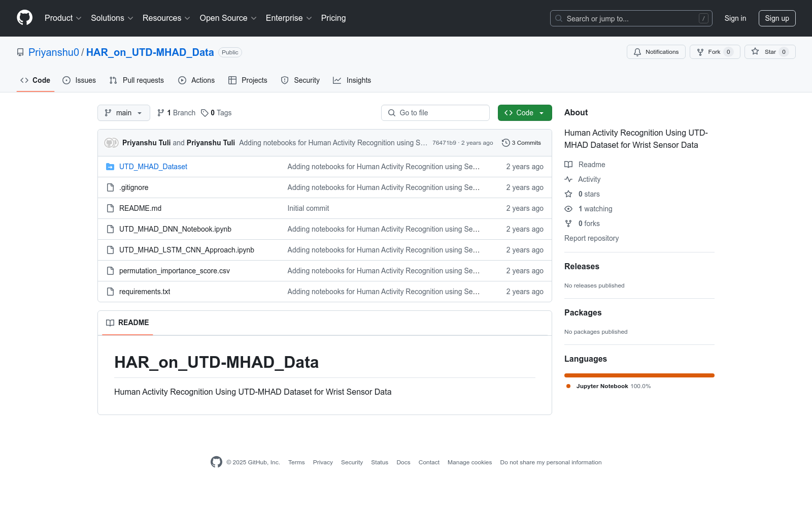The width and height of the screenshot is (812, 508).
Task: Click the file icon beside requirements.txt
Action: click(x=110, y=292)
